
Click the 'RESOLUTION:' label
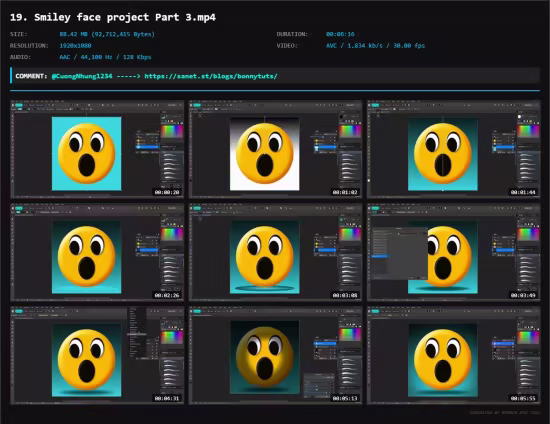tap(29, 46)
